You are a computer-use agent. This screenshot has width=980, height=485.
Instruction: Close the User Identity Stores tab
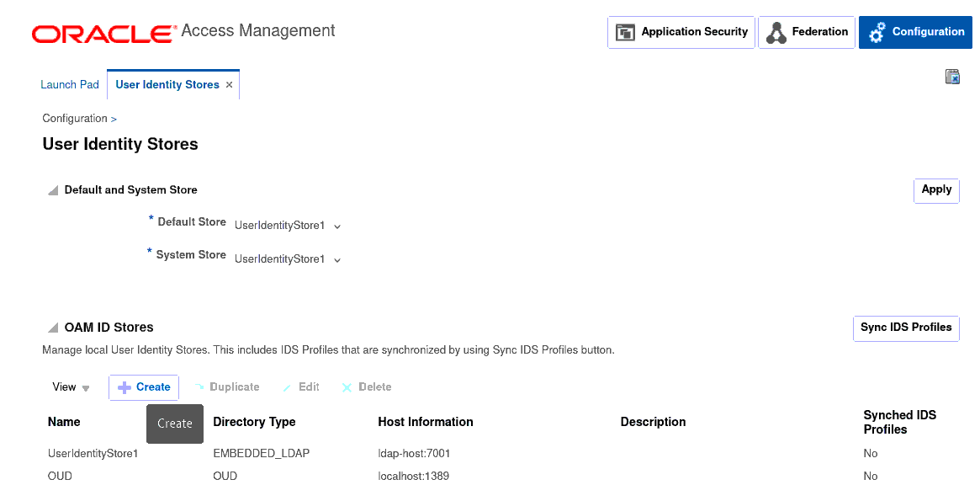pyautogui.click(x=229, y=85)
